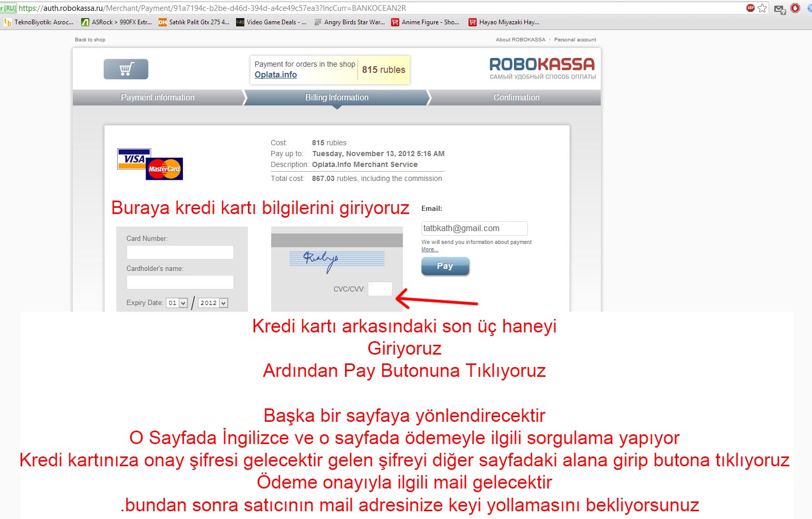Click the [RU] site identity badge
The image size is (812, 519).
(8, 8)
